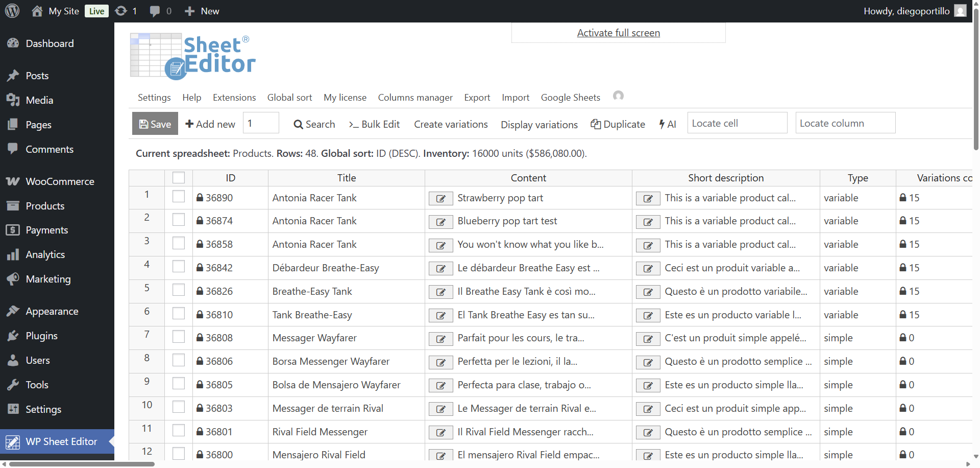Open the comments bubble in admin bar

point(155,11)
